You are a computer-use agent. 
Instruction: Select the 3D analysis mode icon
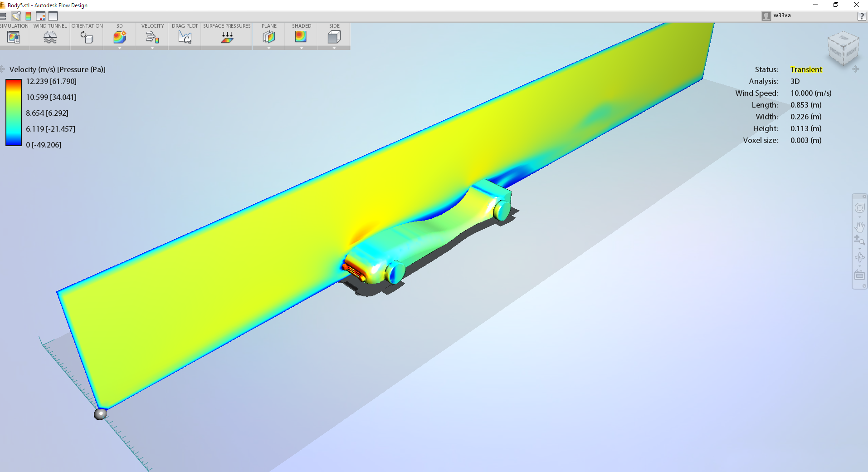[120, 37]
